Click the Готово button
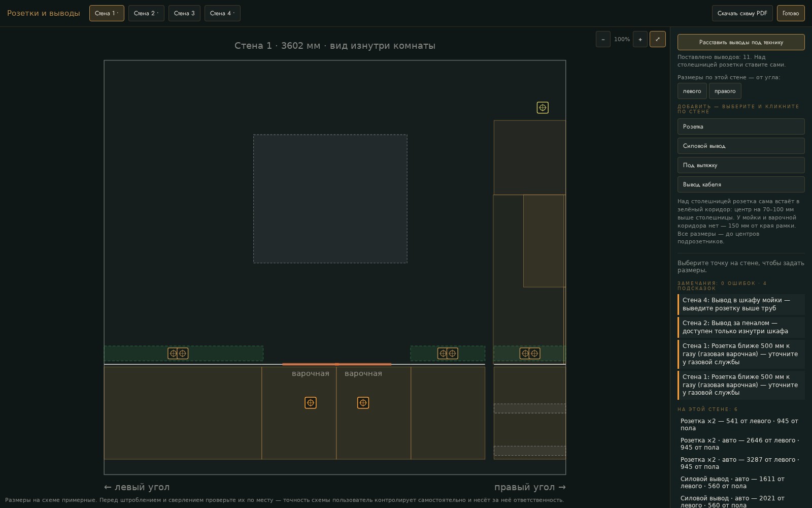 pyautogui.click(x=791, y=13)
